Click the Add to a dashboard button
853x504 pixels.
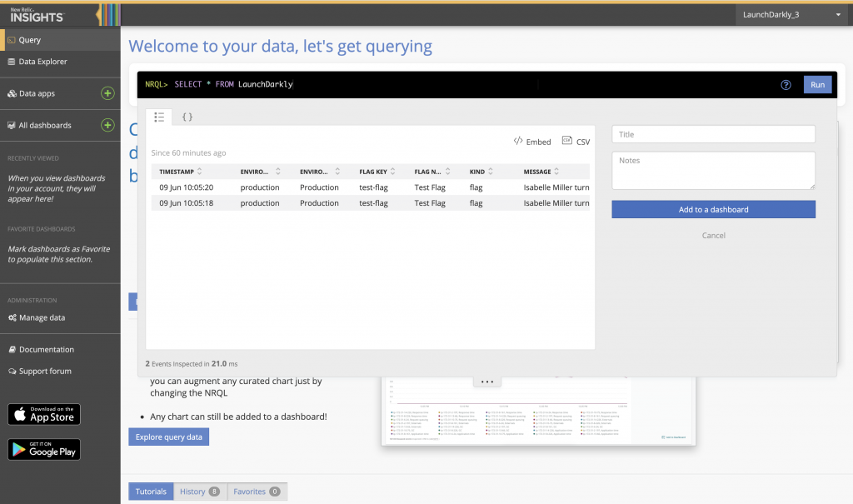(x=713, y=210)
